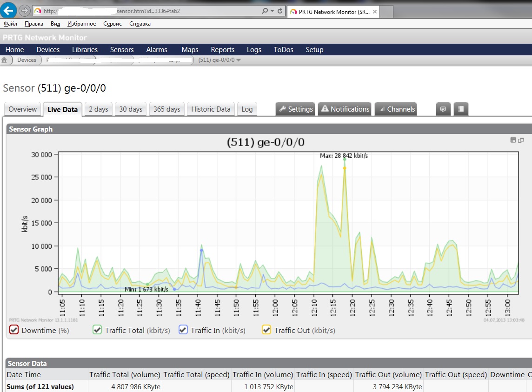Open the Сервис browser menu

[112, 24]
